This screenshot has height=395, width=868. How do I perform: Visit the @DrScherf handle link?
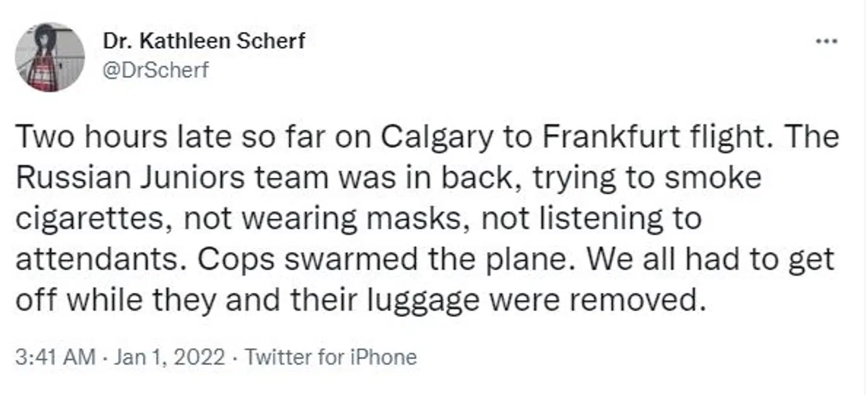pyautogui.click(x=159, y=70)
